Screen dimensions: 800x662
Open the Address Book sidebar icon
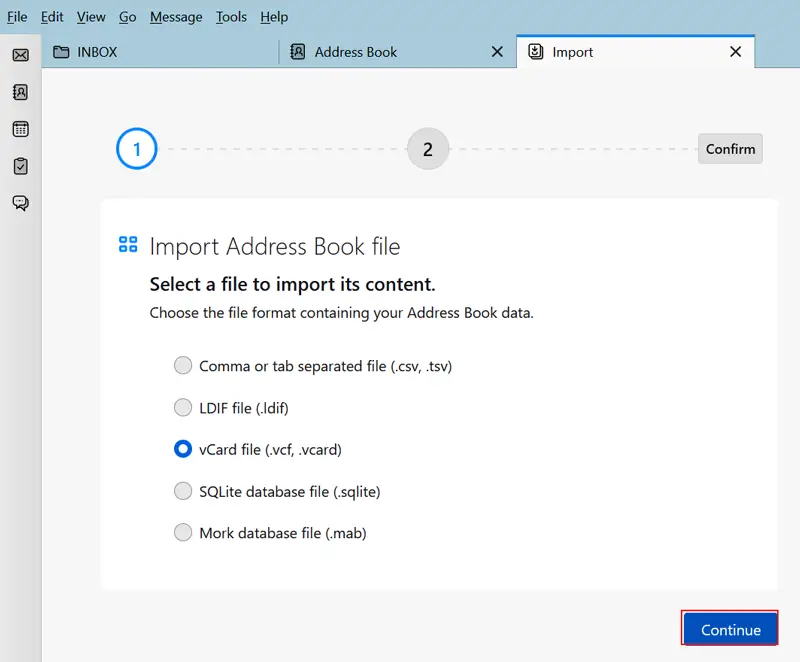[x=20, y=92]
